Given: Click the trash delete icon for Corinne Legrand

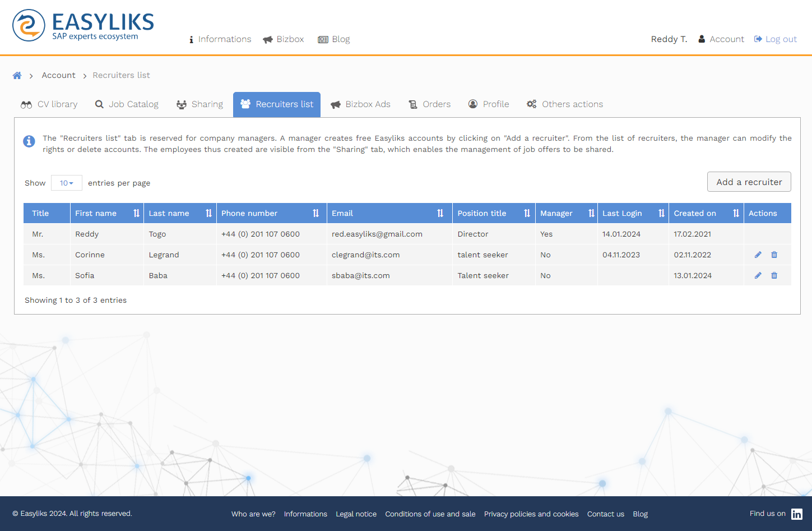Looking at the screenshot, I should coord(774,255).
